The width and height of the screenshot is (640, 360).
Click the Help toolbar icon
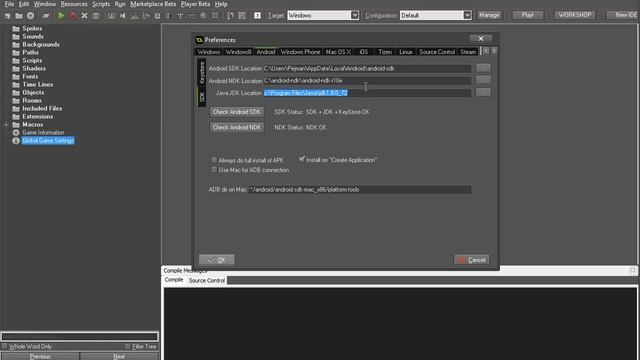[x=257, y=16]
